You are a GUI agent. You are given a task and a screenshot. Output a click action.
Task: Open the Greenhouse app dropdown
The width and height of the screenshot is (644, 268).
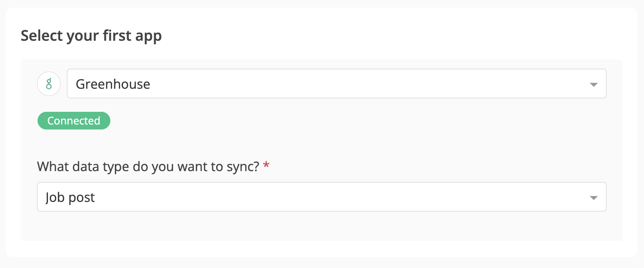pyautogui.click(x=336, y=84)
